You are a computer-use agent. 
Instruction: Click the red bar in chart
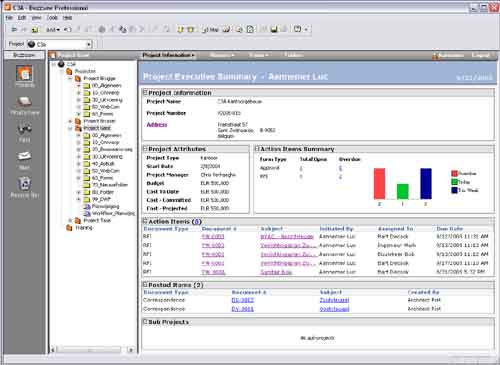pos(379,184)
